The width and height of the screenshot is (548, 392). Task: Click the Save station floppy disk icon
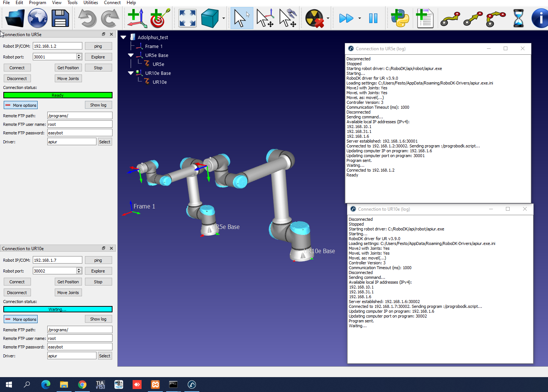pyautogui.click(x=60, y=18)
